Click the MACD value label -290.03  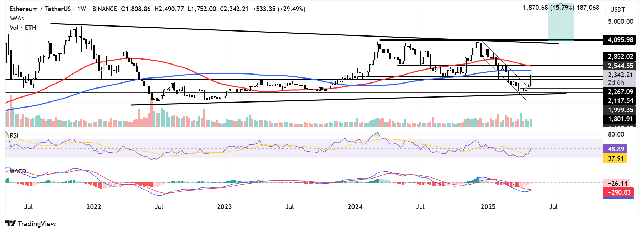coord(618,192)
